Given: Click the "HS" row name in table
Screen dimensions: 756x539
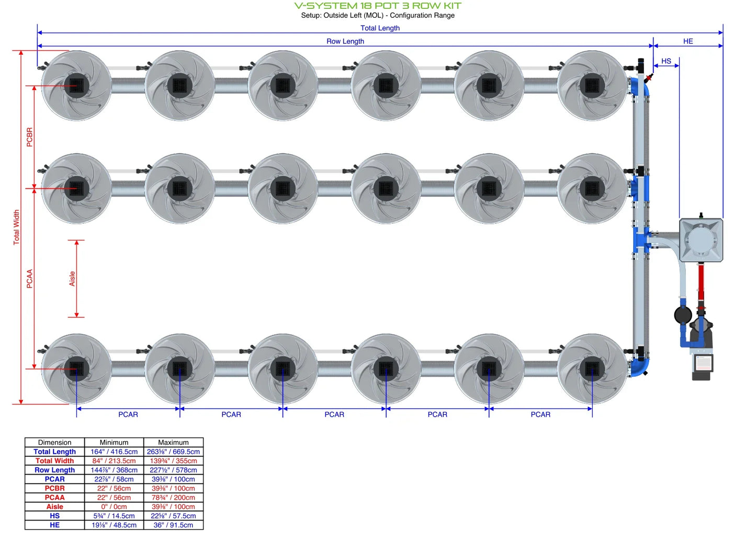Looking at the screenshot, I should [55, 516].
